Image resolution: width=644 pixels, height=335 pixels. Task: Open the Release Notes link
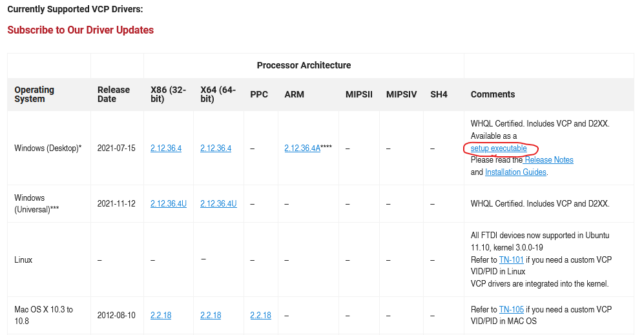548,159
